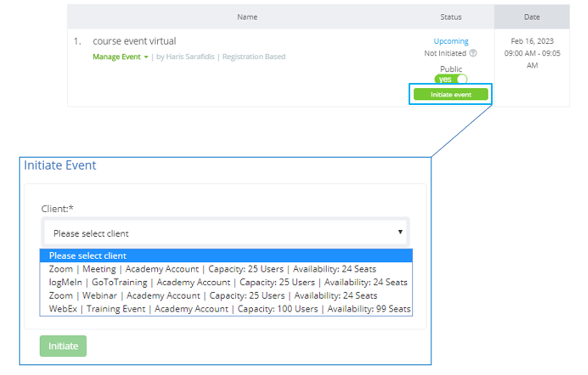Sort by the Name column header
Viewport: 588px width, 375px height.
pyautogui.click(x=247, y=17)
